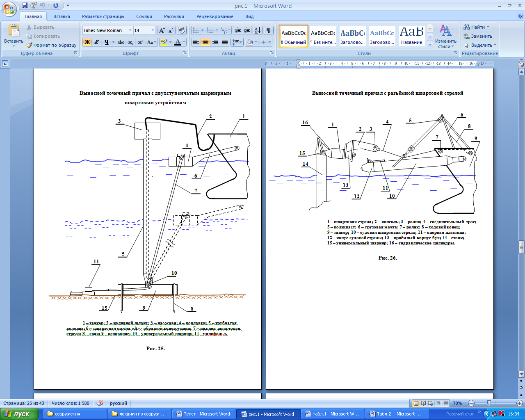Screen dimensions: 525x420
Task: Click the Increase Font Size icon
Action: 162,30
